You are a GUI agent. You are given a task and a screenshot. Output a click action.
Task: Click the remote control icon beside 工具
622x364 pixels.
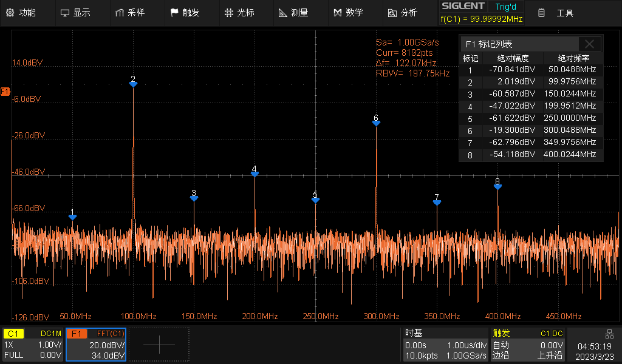540,12
